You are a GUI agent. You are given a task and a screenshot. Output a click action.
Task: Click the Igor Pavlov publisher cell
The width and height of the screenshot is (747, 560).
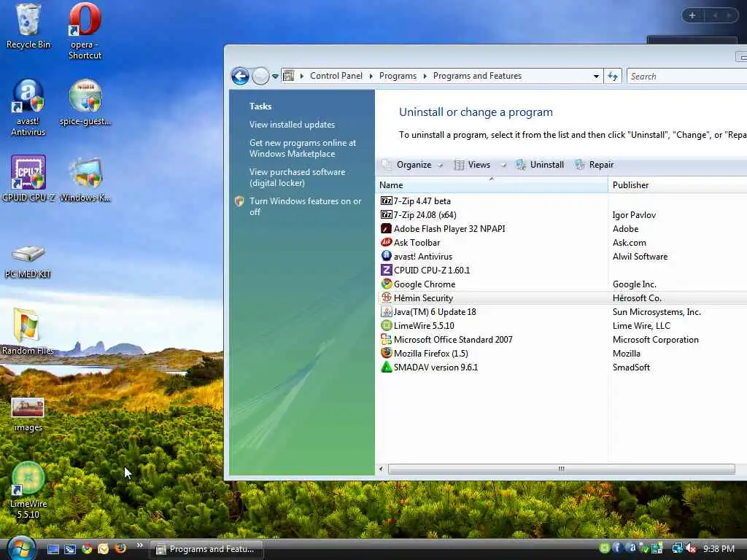click(x=634, y=215)
